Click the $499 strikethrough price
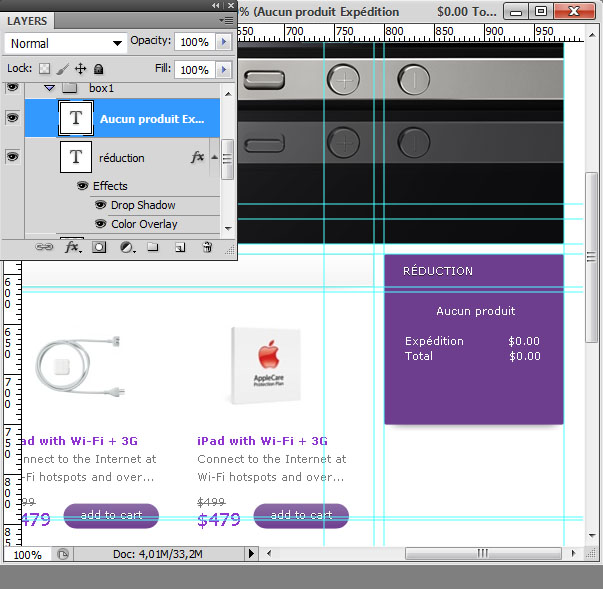The width and height of the screenshot is (603, 589). tap(211, 502)
